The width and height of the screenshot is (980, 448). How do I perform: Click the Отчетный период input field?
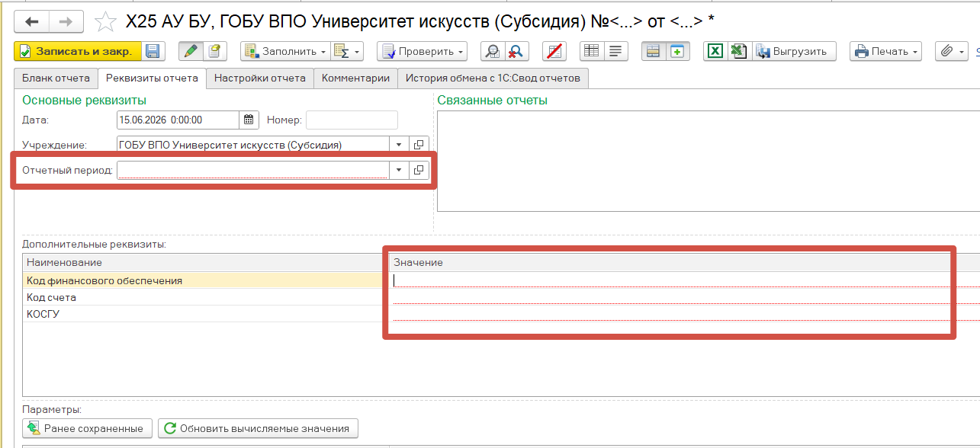tap(252, 170)
